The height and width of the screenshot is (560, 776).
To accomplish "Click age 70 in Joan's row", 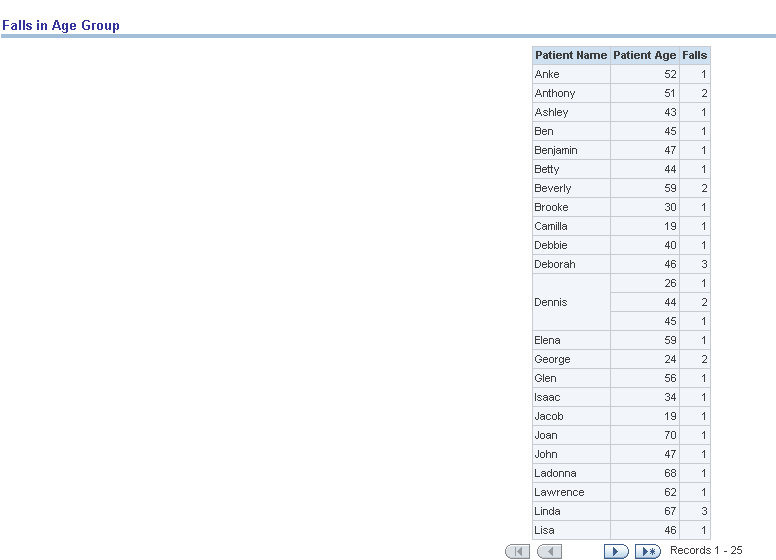I will pyautogui.click(x=645, y=435).
